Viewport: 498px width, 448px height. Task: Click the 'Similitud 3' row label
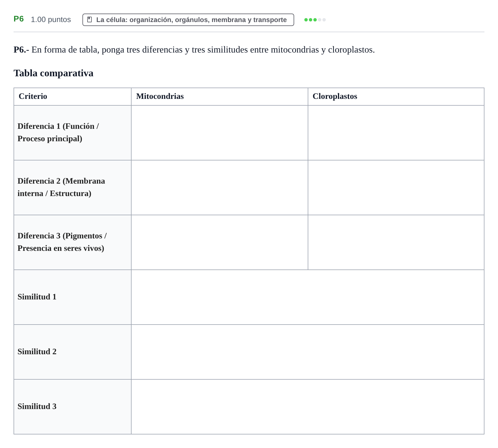point(37,406)
